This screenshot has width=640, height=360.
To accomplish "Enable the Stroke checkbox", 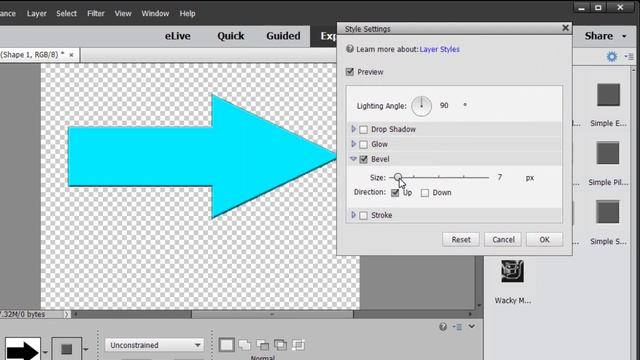I will point(363,215).
